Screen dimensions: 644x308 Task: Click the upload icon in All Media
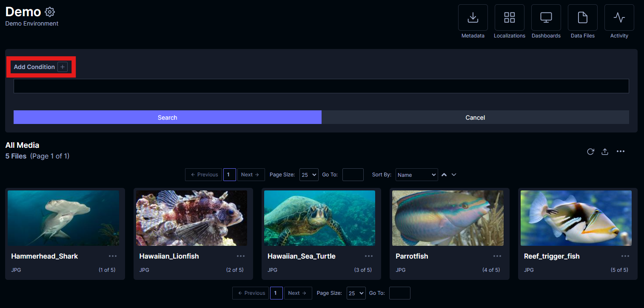(x=605, y=152)
